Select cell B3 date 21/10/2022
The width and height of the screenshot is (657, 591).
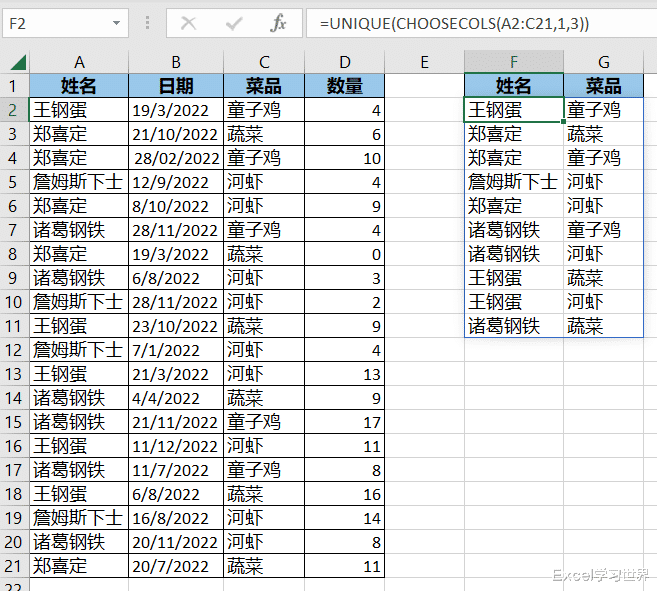176,134
